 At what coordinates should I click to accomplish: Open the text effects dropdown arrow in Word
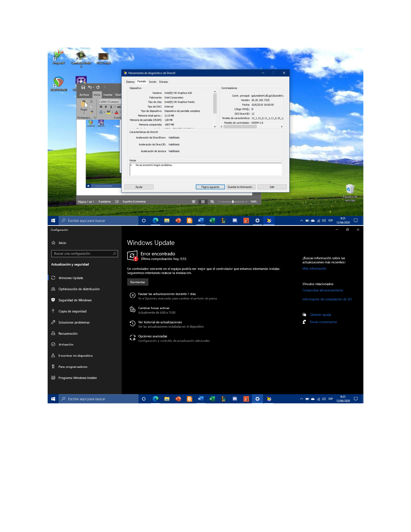coord(104,112)
